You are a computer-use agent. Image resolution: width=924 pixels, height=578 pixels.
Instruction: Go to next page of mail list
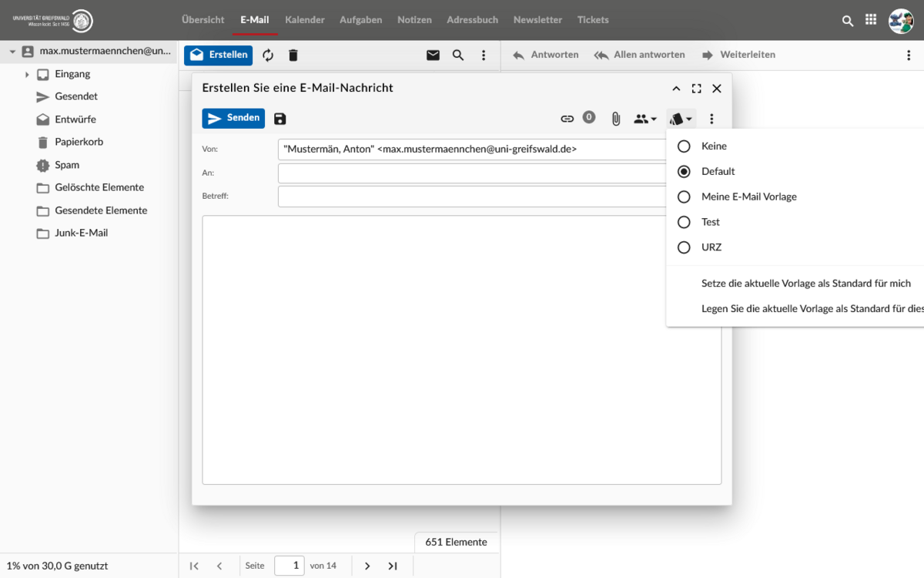tap(367, 566)
